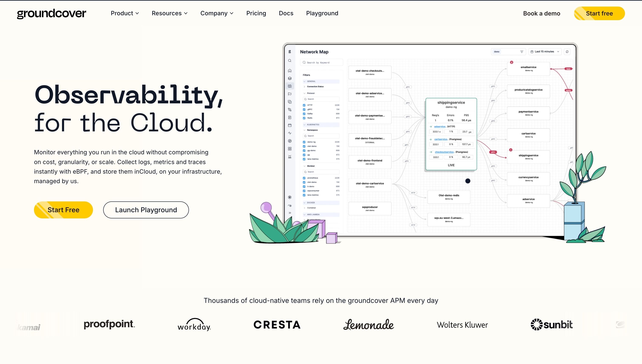Toggle the gg-demo namespace checkbox

(x=304, y=150)
